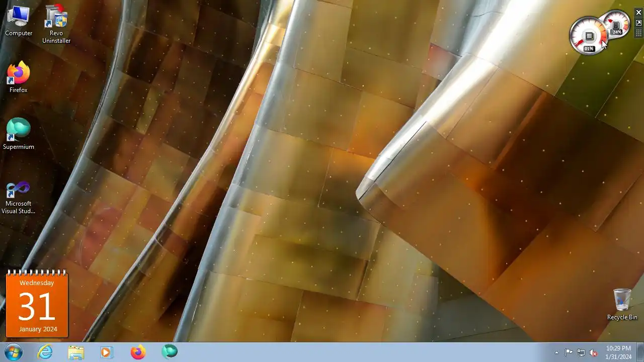This screenshot has height=362, width=644.
Task: Click the Show desktop button
Action: (x=640, y=352)
